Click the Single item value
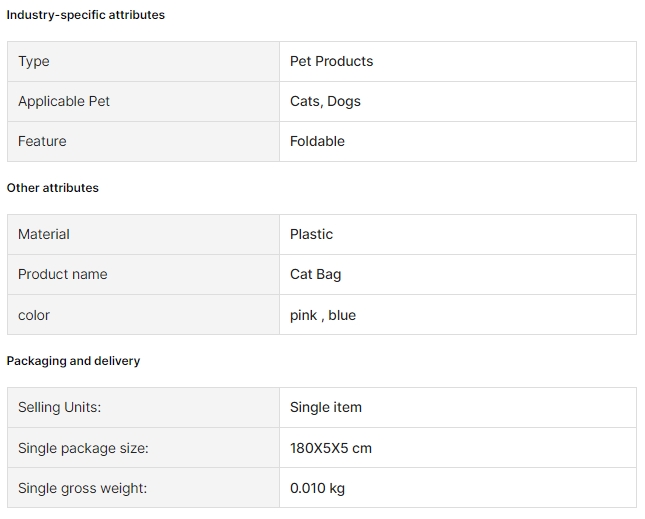 [326, 408]
